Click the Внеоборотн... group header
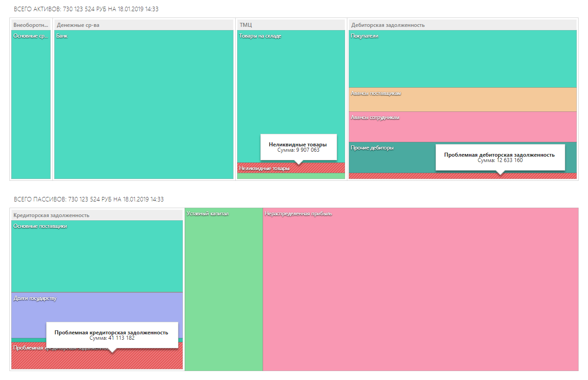Viewport: 588px width, 380px height. [x=31, y=25]
